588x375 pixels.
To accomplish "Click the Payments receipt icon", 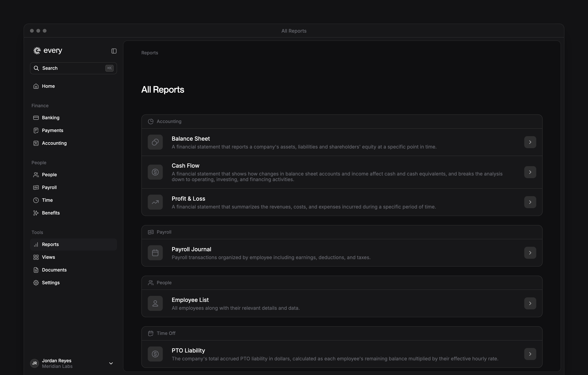I will pos(36,130).
